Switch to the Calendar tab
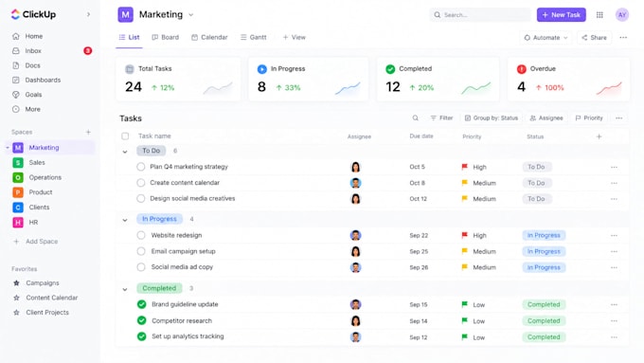The width and height of the screenshot is (644, 363). 209,37
